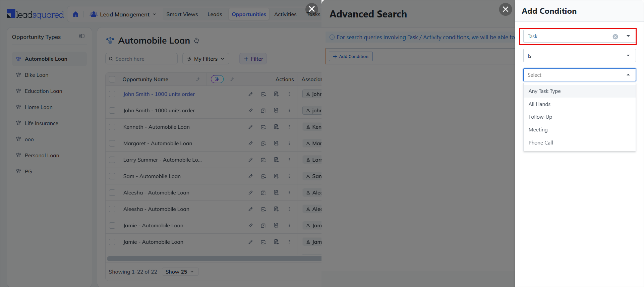Check the first John Smith row checkbox
The width and height of the screenshot is (644, 287).
point(112,94)
